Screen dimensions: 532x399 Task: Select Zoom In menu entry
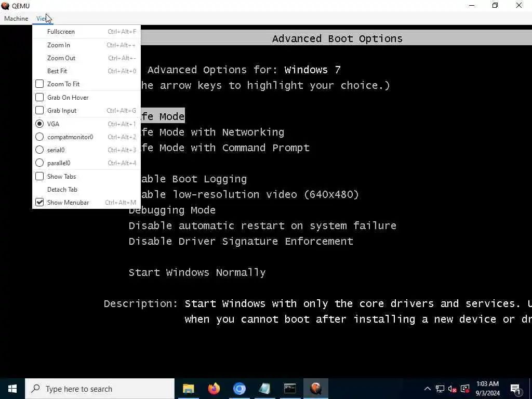87,45
